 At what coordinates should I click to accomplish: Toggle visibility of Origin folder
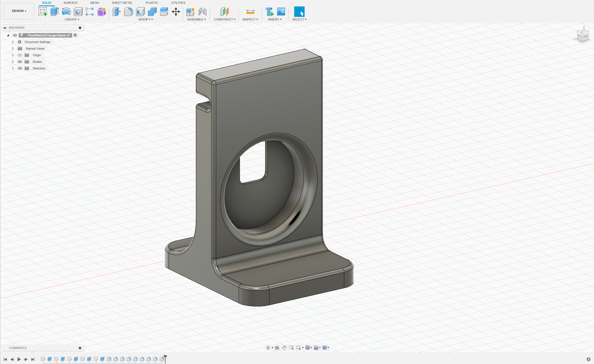pyautogui.click(x=20, y=55)
